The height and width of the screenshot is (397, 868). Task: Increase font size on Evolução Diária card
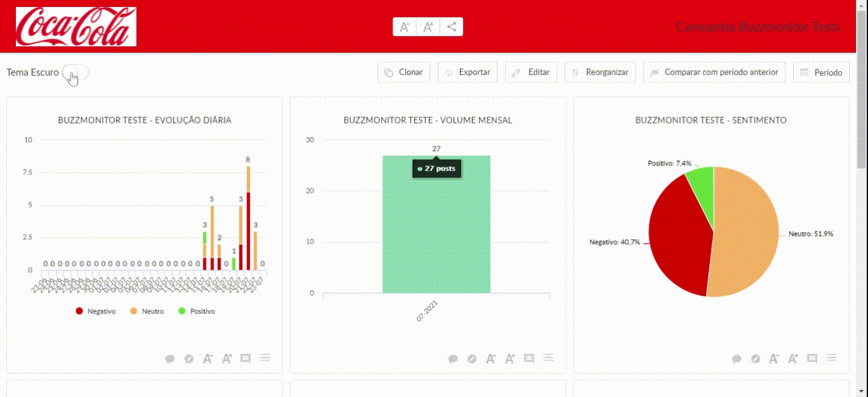(x=227, y=359)
